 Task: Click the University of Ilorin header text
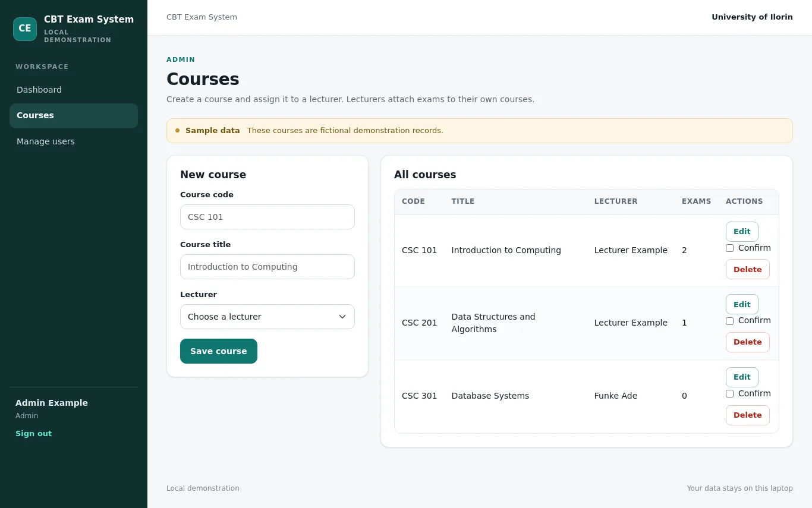pos(753,17)
